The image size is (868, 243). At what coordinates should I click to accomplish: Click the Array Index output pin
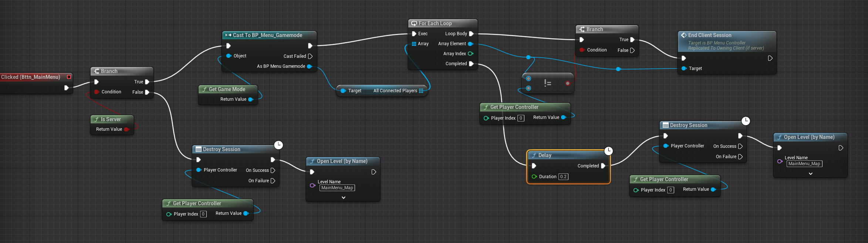pyautogui.click(x=470, y=54)
